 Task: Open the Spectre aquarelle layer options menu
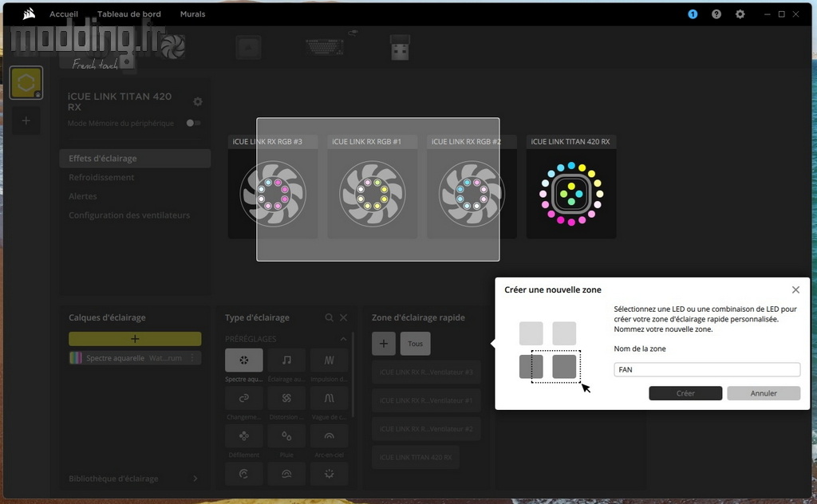(x=192, y=358)
